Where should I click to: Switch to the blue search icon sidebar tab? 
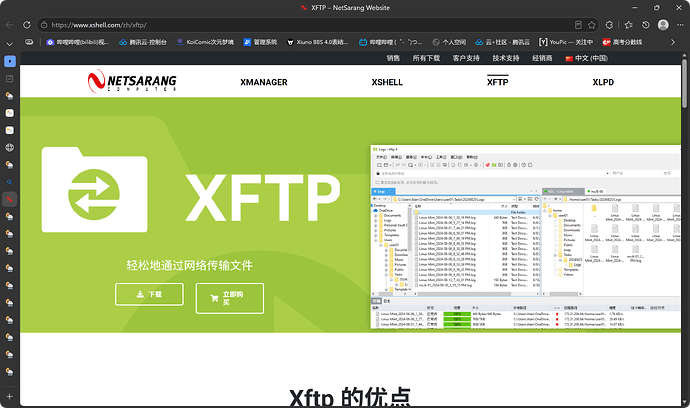[x=10, y=182]
